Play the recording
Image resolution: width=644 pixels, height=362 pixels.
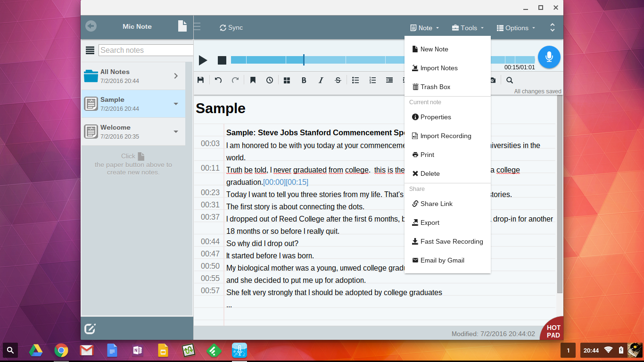tap(203, 60)
